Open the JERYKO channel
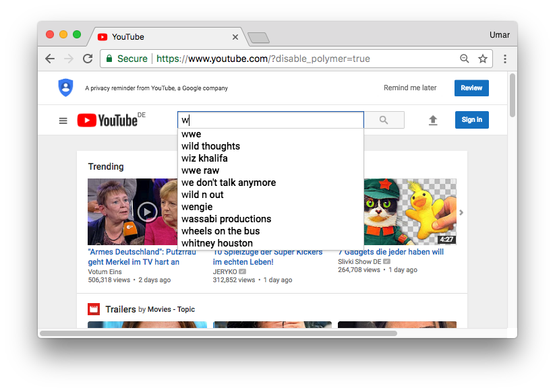This screenshot has height=392, width=555. (225, 272)
